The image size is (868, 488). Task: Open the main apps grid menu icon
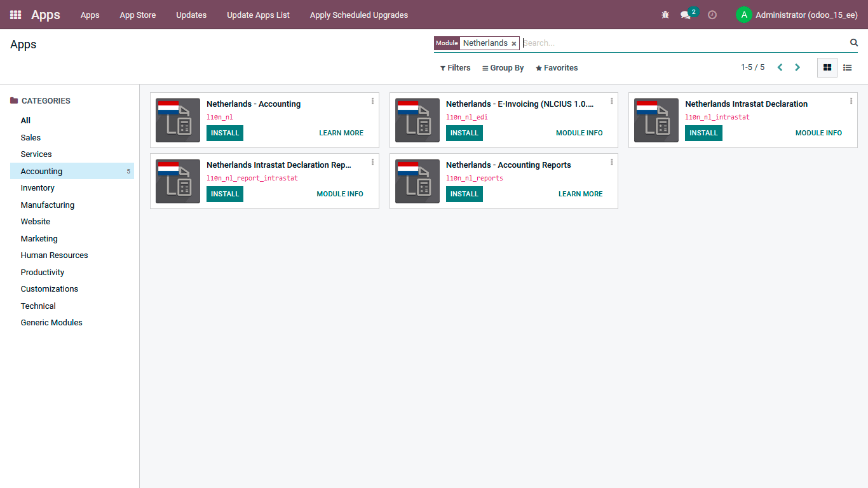(15, 15)
